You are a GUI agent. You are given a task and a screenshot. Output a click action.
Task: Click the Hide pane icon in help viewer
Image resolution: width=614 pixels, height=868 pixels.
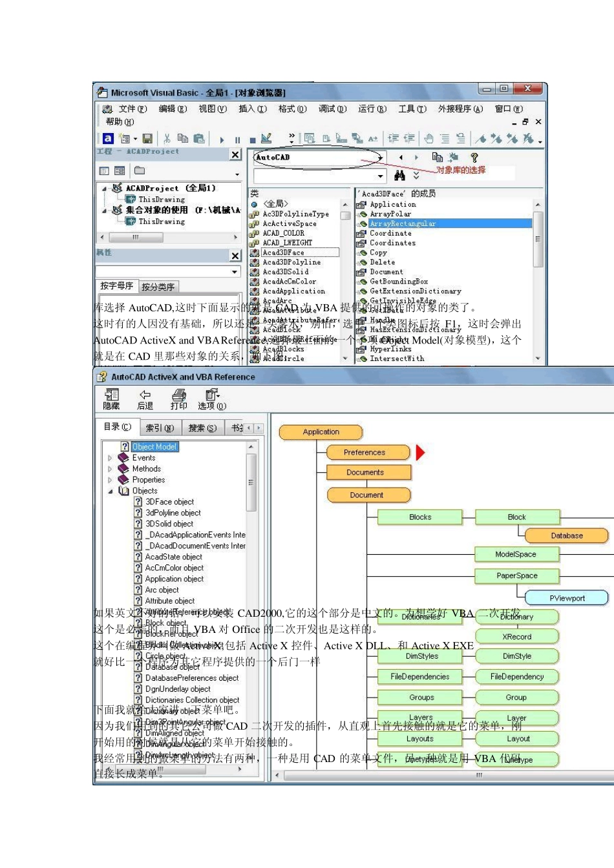[x=111, y=398]
